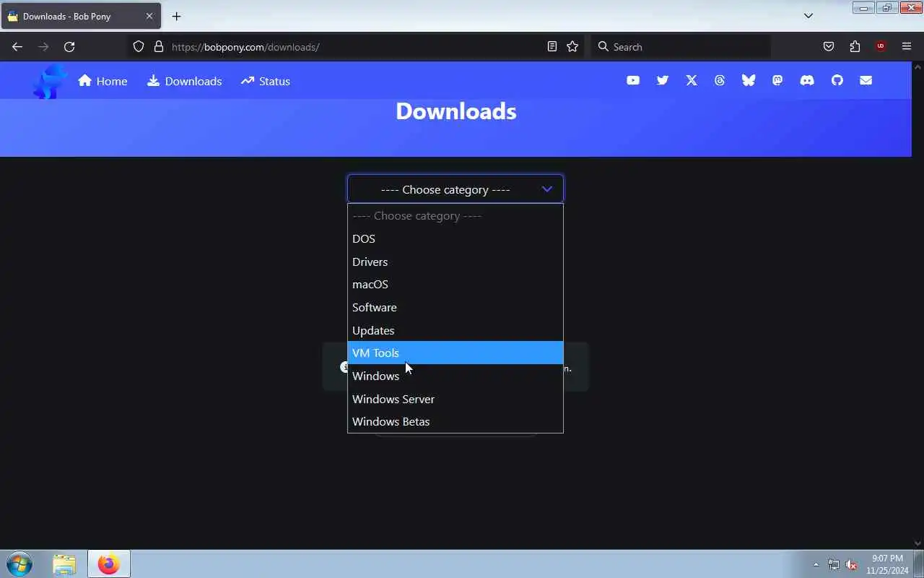Open the tracking protection shield icon
This screenshot has height=578, width=924.
point(139,47)
